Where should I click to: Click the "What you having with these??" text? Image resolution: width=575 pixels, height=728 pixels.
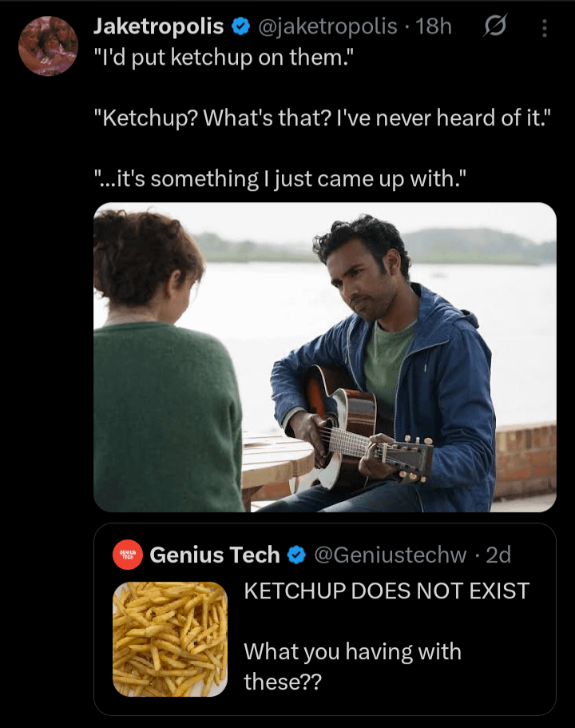click(353, 666)
